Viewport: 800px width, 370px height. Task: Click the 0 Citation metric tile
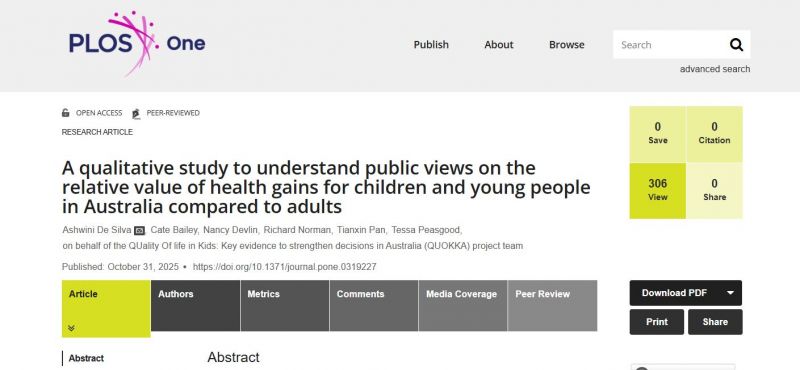(x=714, y=134)
